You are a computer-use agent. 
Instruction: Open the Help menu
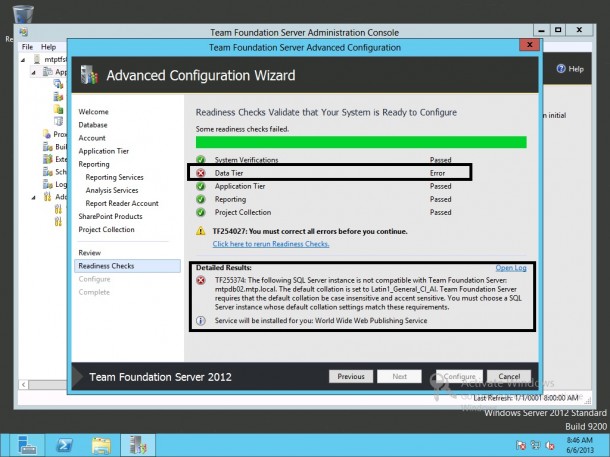coord(49,47)
